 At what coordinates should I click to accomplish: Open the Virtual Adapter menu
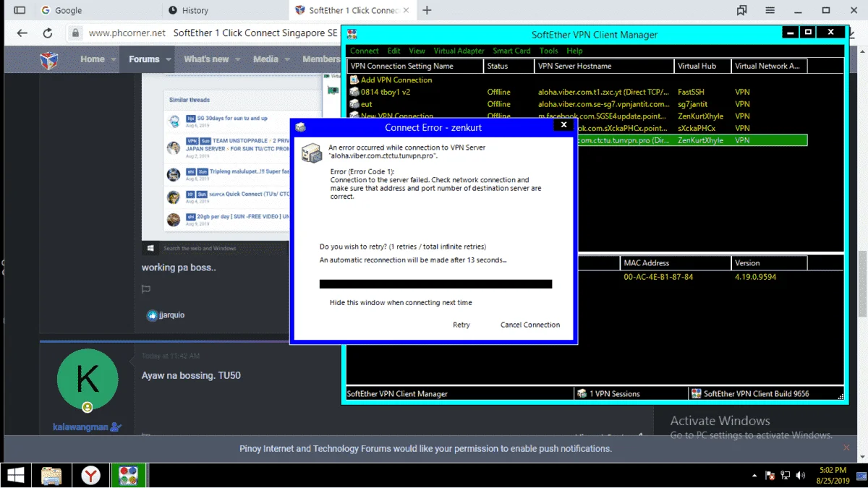tap(459, 51)
